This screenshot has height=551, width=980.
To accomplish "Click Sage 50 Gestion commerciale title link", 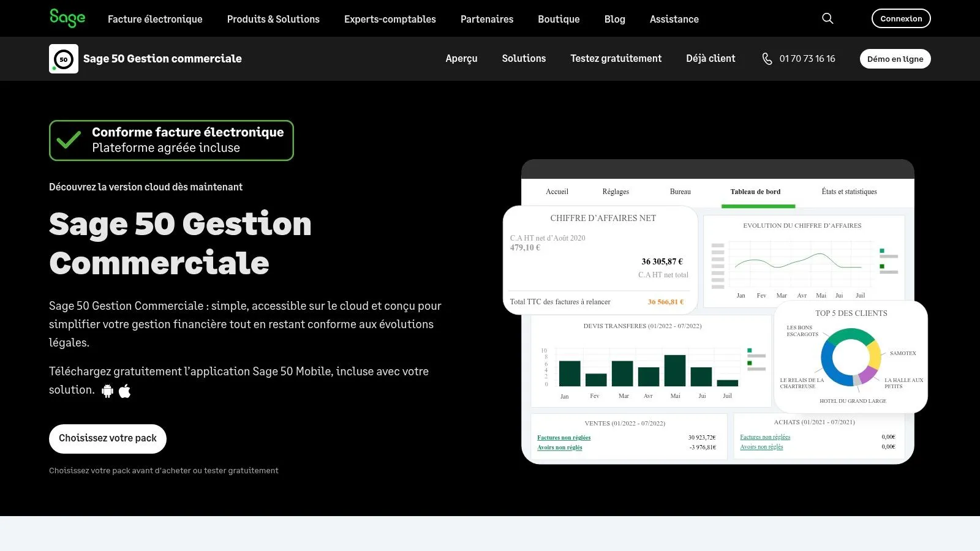I will (x=162, y=59).
